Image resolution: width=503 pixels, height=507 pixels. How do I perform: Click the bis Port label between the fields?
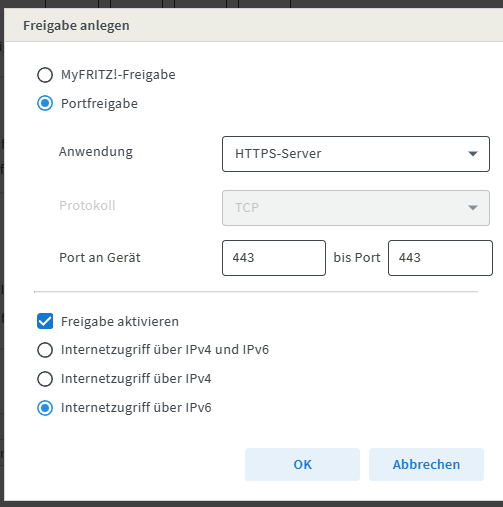tap(357, 258)
